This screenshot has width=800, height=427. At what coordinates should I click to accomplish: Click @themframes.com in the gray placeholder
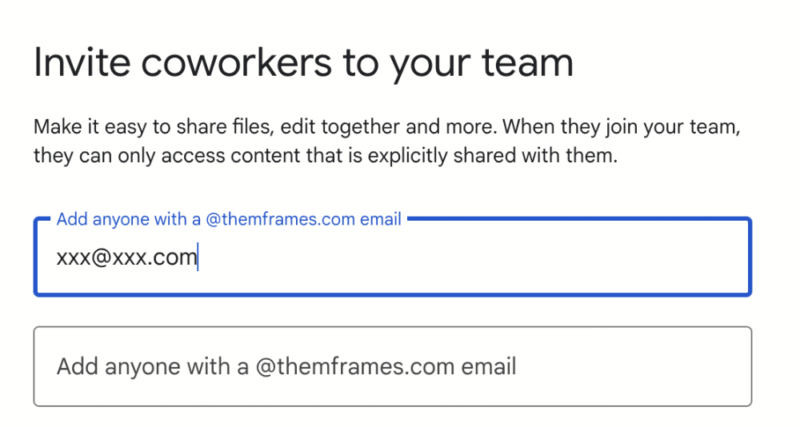(357, 366)
